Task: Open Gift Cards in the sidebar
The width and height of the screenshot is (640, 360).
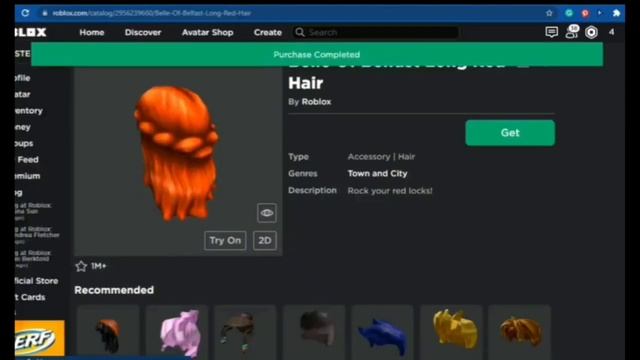Action: coord(30,297)
